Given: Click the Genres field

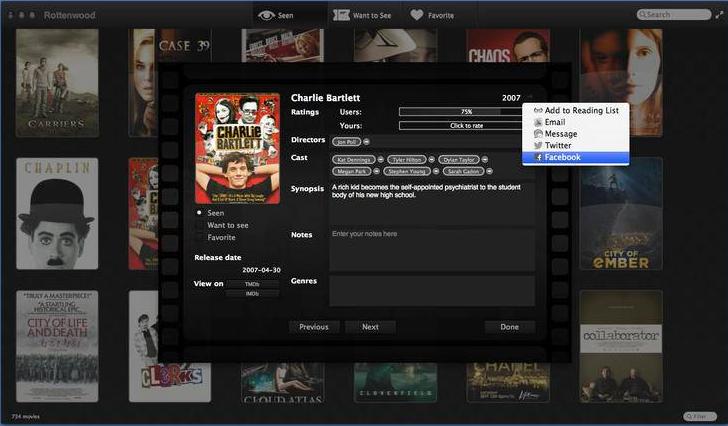Looking at the screenshot, I should (432, 291).
